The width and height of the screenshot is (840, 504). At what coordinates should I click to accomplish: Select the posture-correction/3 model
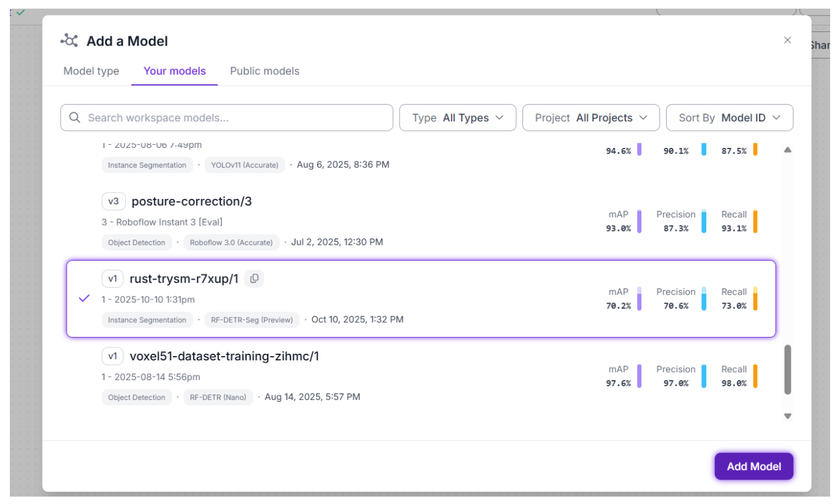pyautogui.click(x=191, y=201)
